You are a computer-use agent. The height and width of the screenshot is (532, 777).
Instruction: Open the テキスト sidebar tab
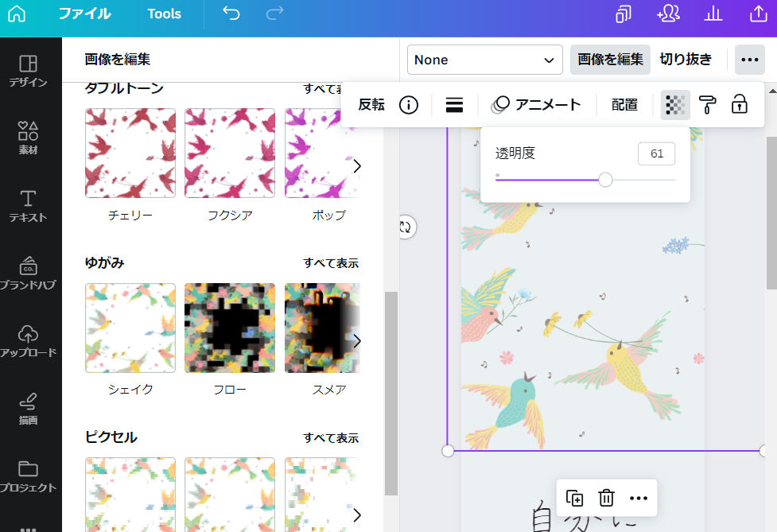[29, 206]
